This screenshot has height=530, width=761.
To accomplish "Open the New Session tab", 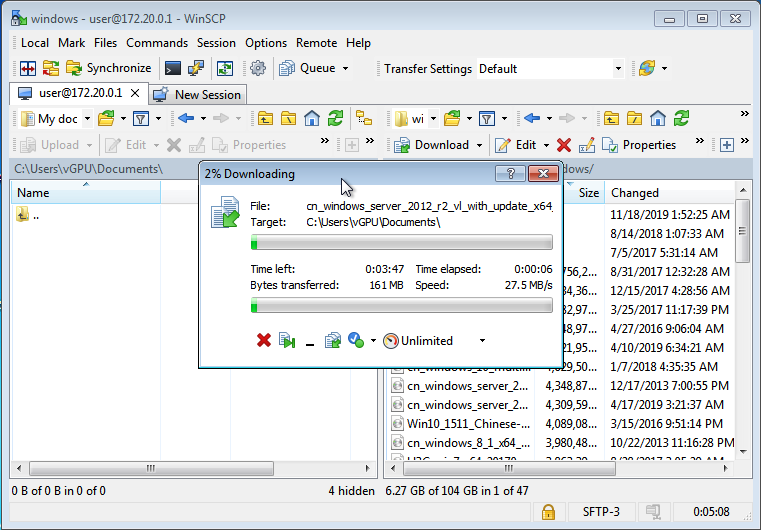I will 197,95.
